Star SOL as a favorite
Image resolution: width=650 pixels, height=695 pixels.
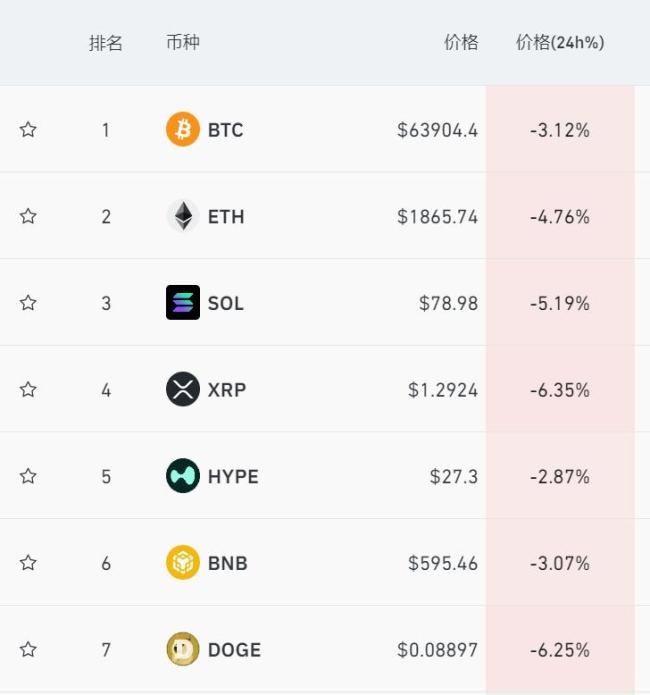pyautogui.click(x=28, y=303)
